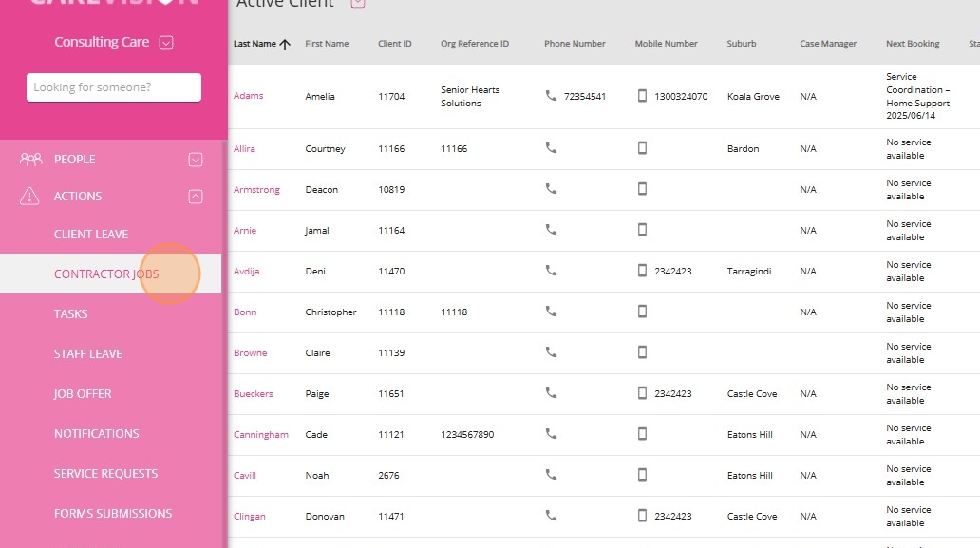Open the Active Client view dropdown
Viewport: 980px width, 548px height.
(x=357, y=3)
